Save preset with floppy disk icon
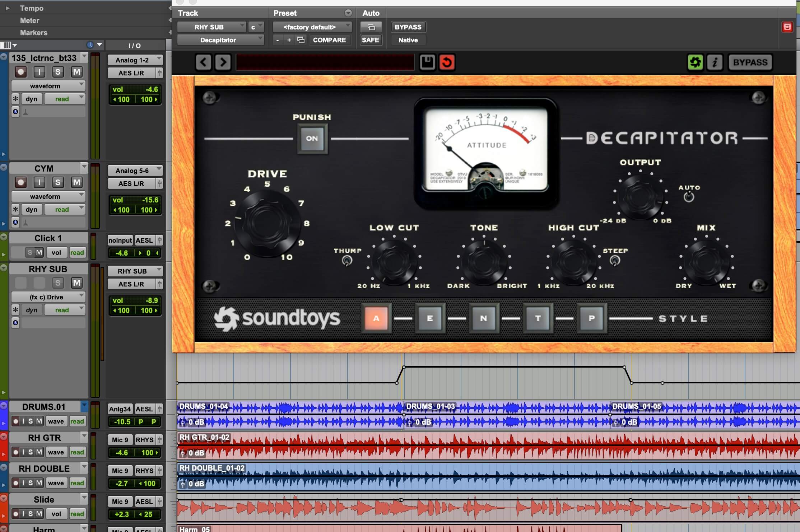Viewport: 800px width, 532px height. (427, 62)
